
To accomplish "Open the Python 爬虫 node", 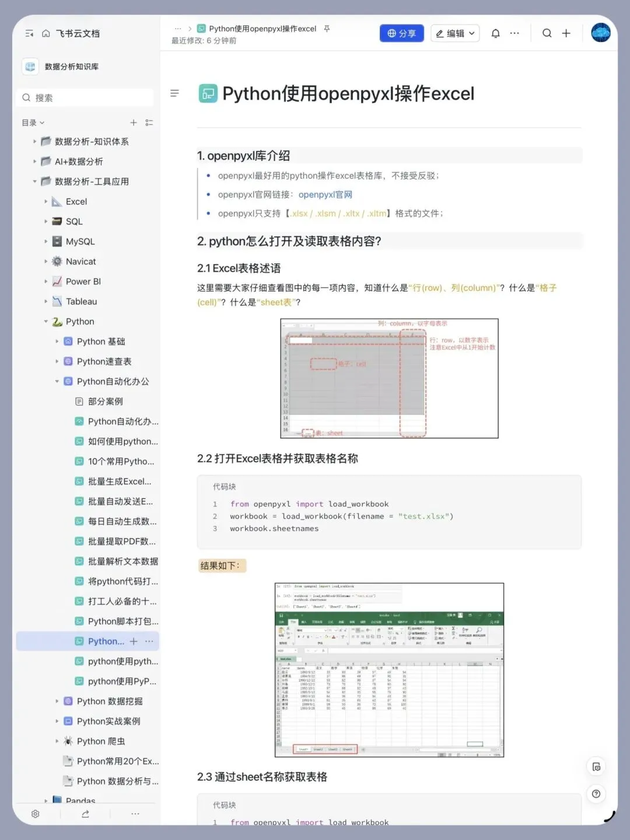I will (x=101, y=741).
